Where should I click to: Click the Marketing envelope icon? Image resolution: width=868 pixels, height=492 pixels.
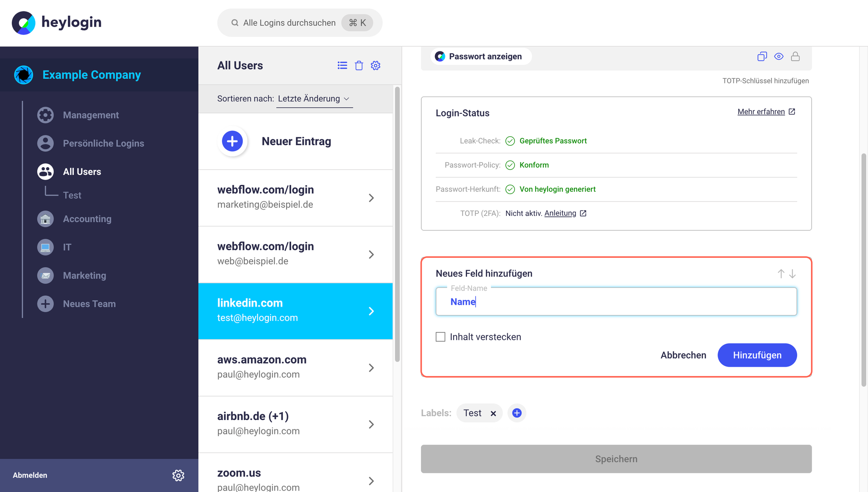(x=45, y=276)
